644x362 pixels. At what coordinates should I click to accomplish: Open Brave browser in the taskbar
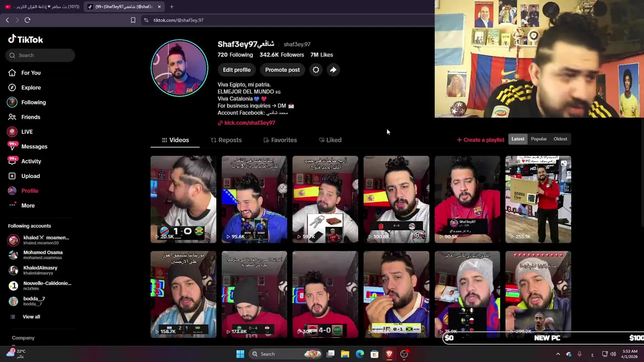pos(389,354)
